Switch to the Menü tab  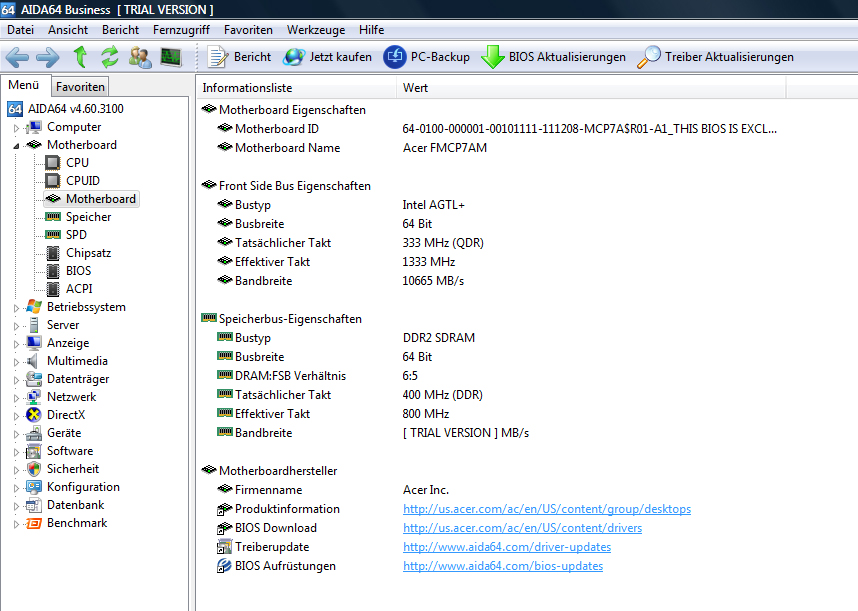click(24, 85)
